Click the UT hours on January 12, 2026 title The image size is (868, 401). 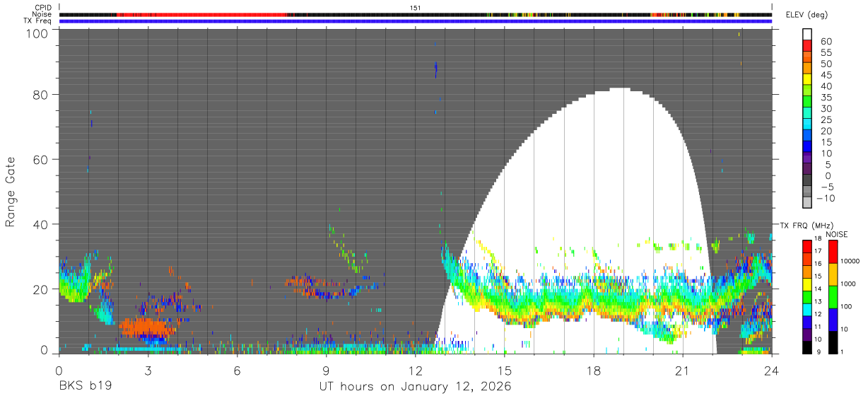[415, 387]
